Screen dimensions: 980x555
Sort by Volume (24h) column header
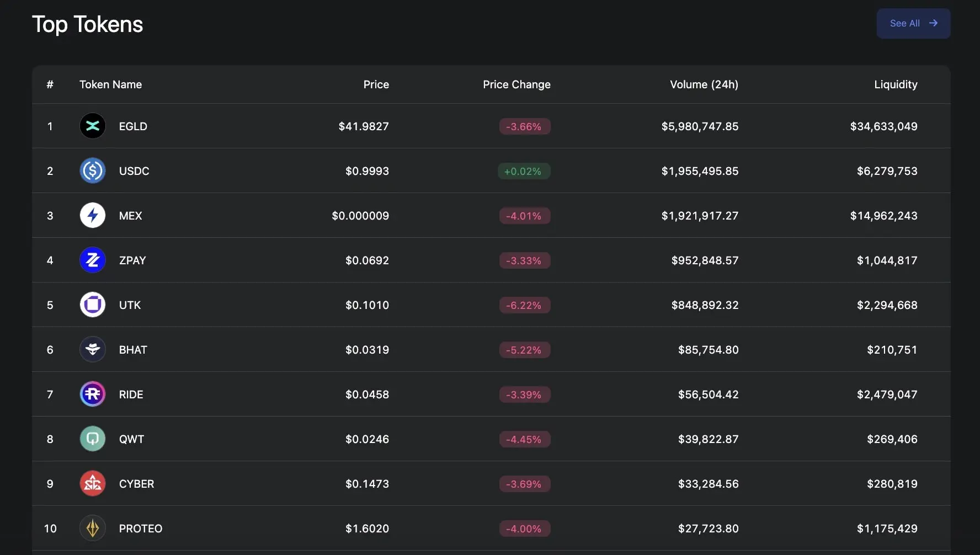pyautogui.click(x=704, y=84)
